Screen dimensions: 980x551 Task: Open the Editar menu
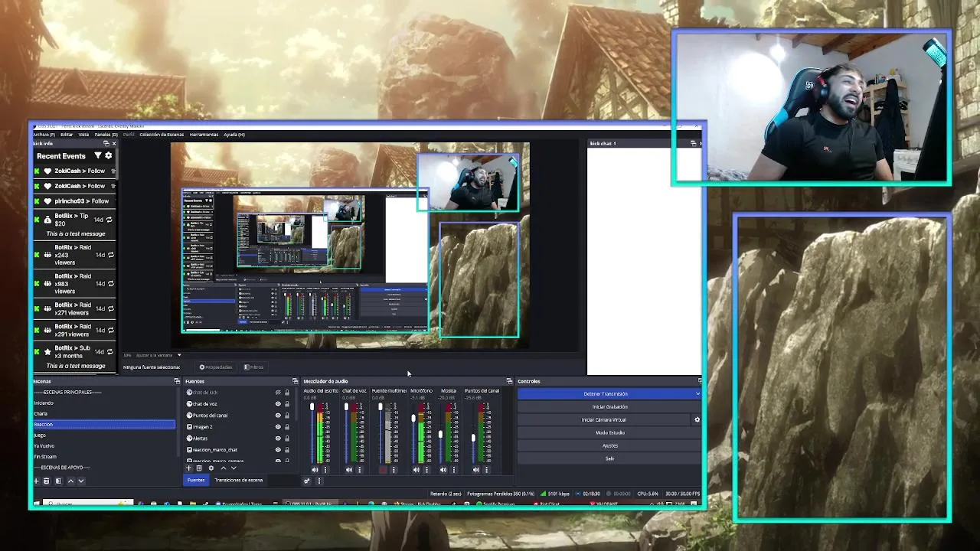[67, 135]
